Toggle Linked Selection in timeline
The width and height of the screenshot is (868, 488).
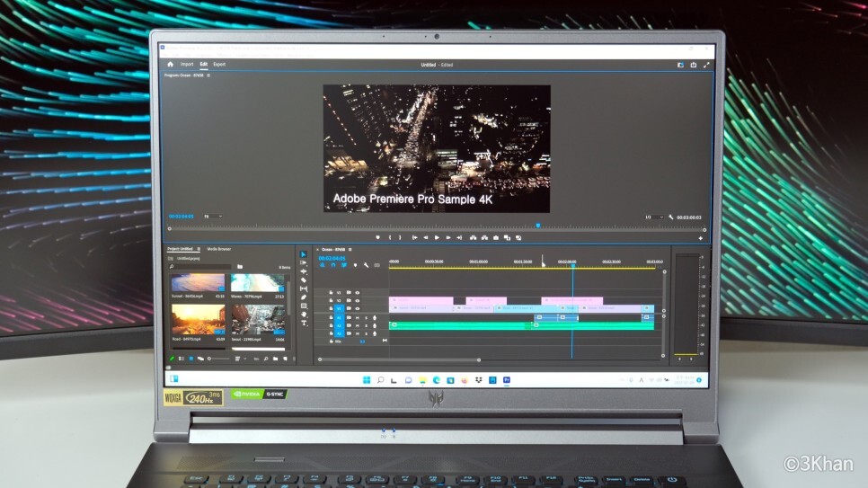(344, 265)
